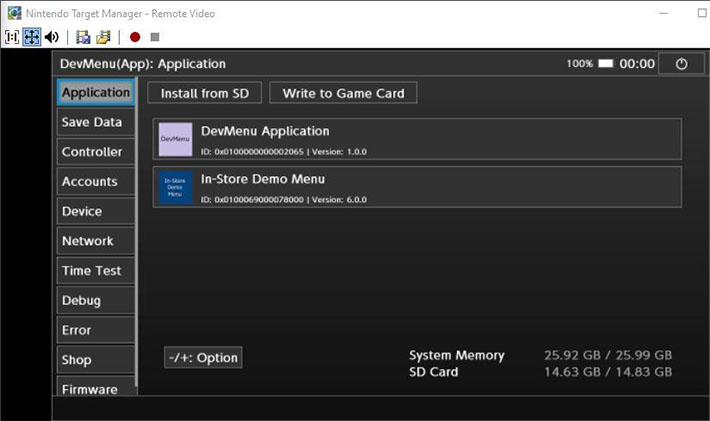Viewport: 710px width, 421px height.
Task: Switch to the Controller tab
Action: coord(96,152)
